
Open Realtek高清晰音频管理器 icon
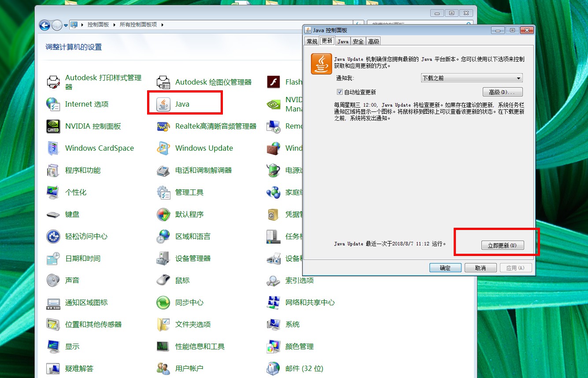pos(163,126)
